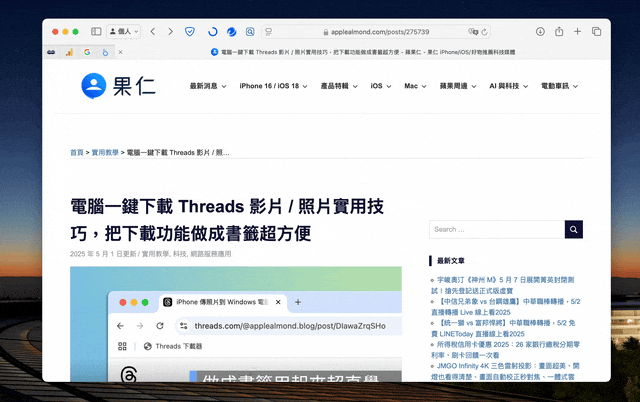Click the 果仁 site logo

pyautogui.click(x=118, y=86)
